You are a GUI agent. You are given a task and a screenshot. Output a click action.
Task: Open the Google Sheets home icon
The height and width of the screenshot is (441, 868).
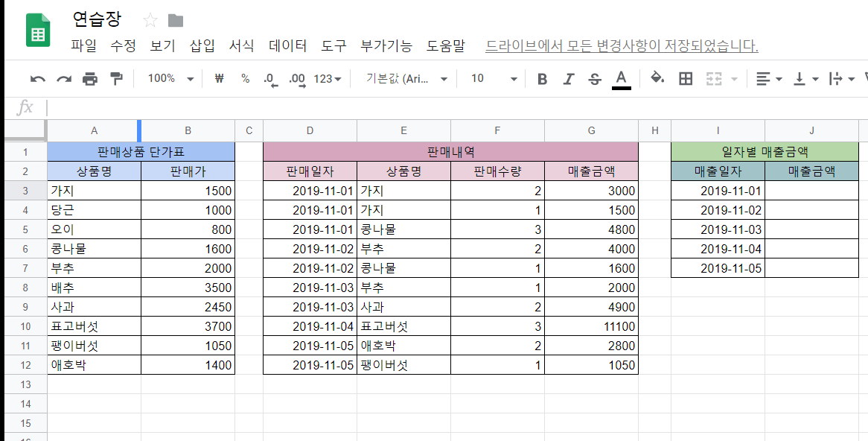[x=38, y=31]
